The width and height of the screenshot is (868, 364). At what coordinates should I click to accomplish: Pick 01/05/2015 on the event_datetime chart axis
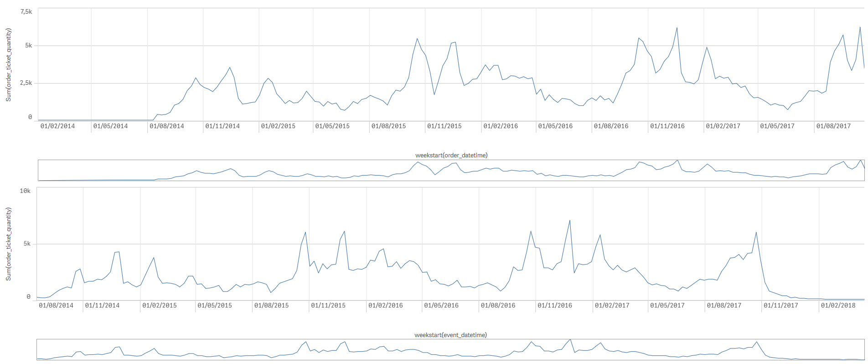[215, 305]
